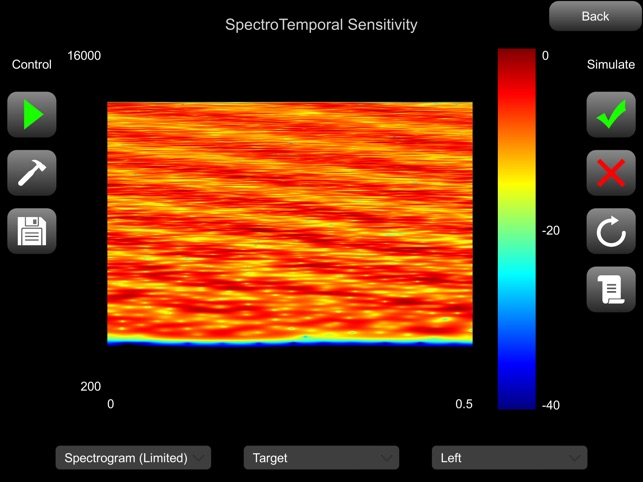
Task: Click the Simulate section label
Action: (610, 65)
